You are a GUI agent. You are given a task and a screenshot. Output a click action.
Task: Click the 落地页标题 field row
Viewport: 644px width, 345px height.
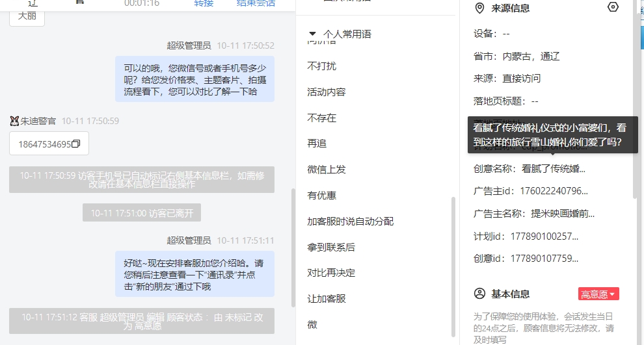505,101
